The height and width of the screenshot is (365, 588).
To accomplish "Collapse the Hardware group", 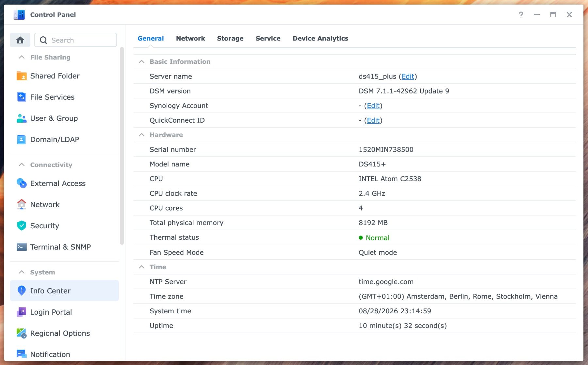I will 141,135.
